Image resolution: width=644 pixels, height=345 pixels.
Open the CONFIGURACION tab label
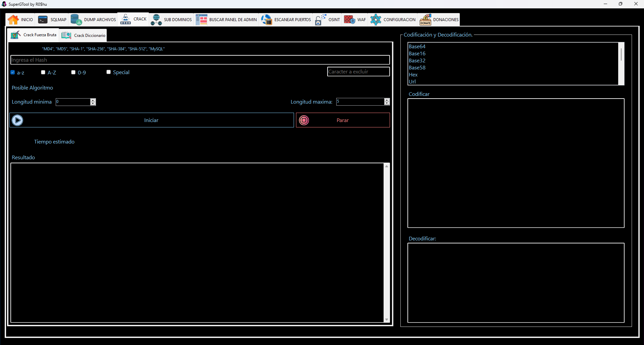pos(399,20)
